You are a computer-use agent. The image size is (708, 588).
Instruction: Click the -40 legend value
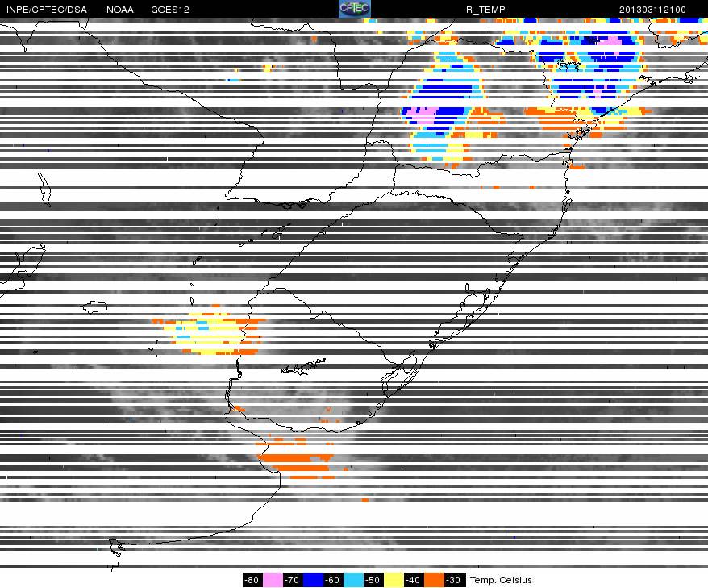pyautogui.click(x=414, y=580)
